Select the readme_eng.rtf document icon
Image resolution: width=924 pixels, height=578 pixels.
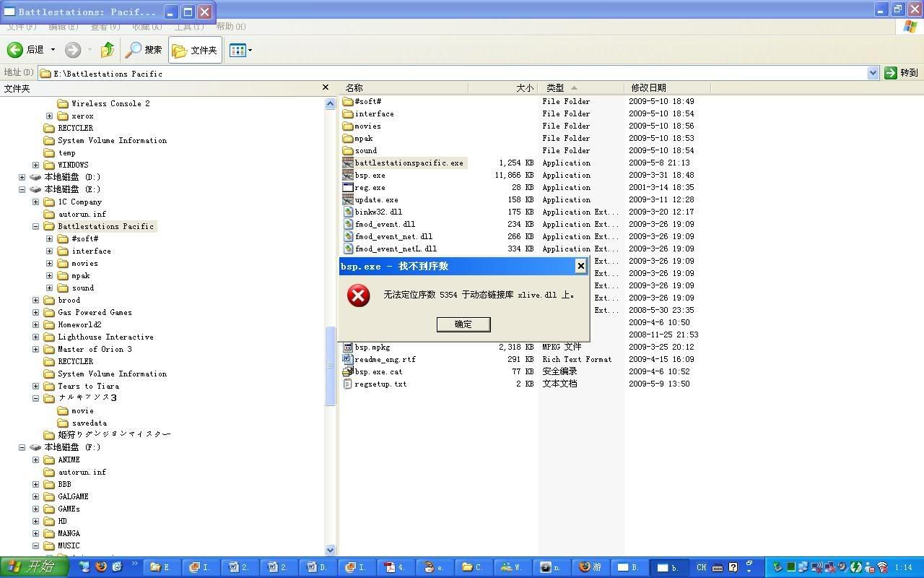[348, 359]
